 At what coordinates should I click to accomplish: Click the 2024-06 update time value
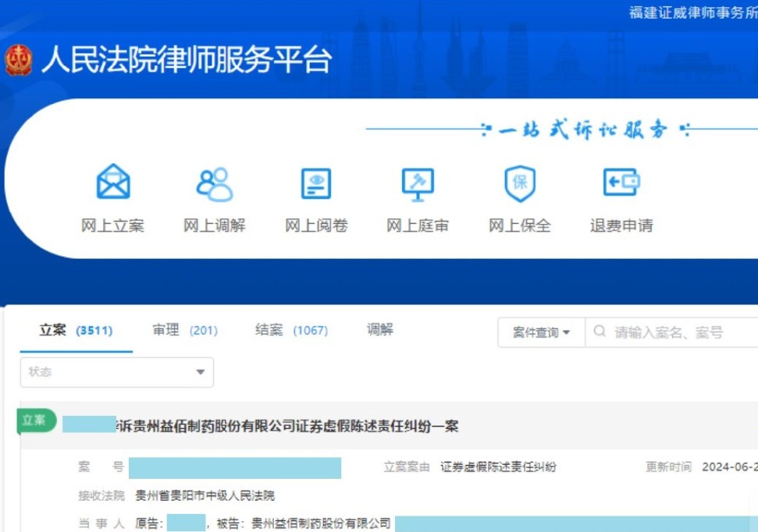pos(730,466)
